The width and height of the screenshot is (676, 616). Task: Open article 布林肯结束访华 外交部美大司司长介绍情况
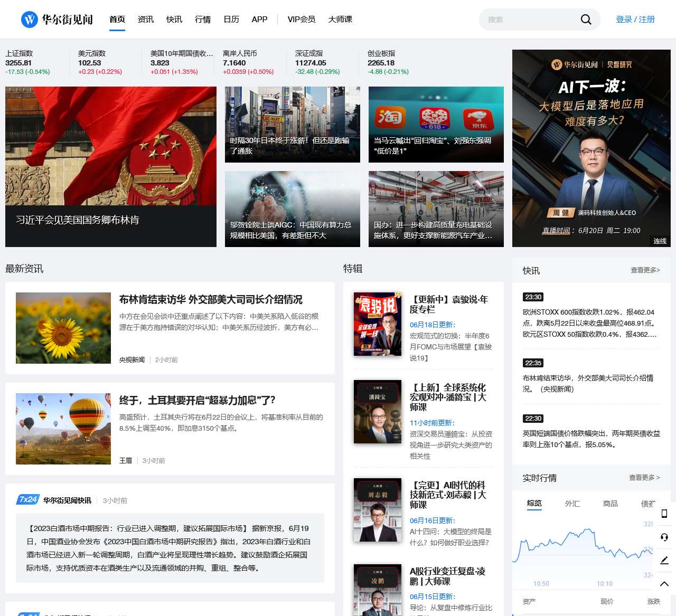click(211, 299)
